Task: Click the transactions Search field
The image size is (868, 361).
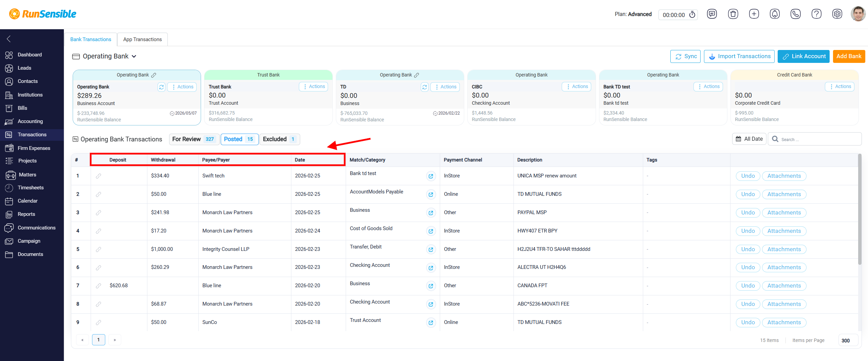Action: tap(815, 139)
